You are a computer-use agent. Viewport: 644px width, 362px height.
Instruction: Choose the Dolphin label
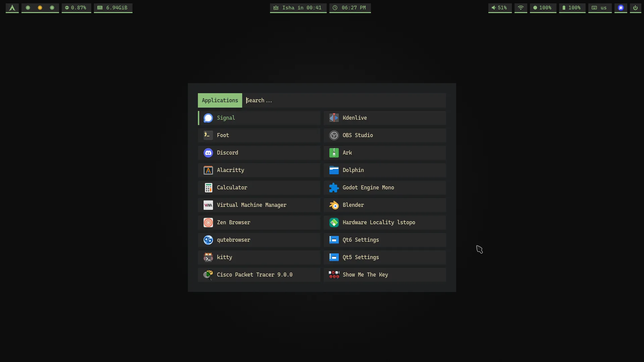tap(353, 170)
